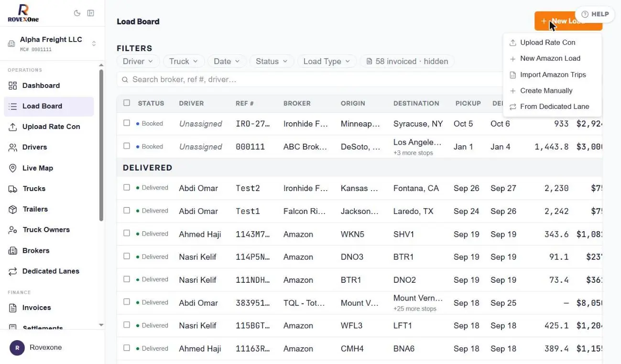Click the sidebar vertical scrollbar
Image resolution: width=621 pixels, height=364 pixels.
point(101,146)
